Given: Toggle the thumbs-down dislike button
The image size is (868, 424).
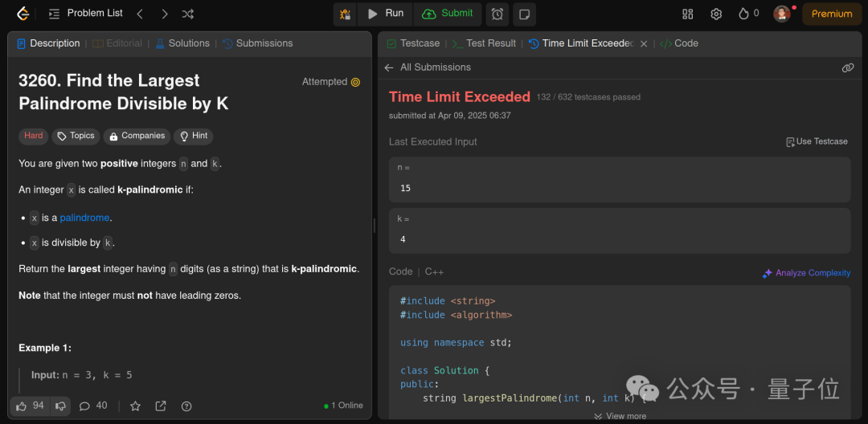Looking at the screenshot, I should coord(60,406).
